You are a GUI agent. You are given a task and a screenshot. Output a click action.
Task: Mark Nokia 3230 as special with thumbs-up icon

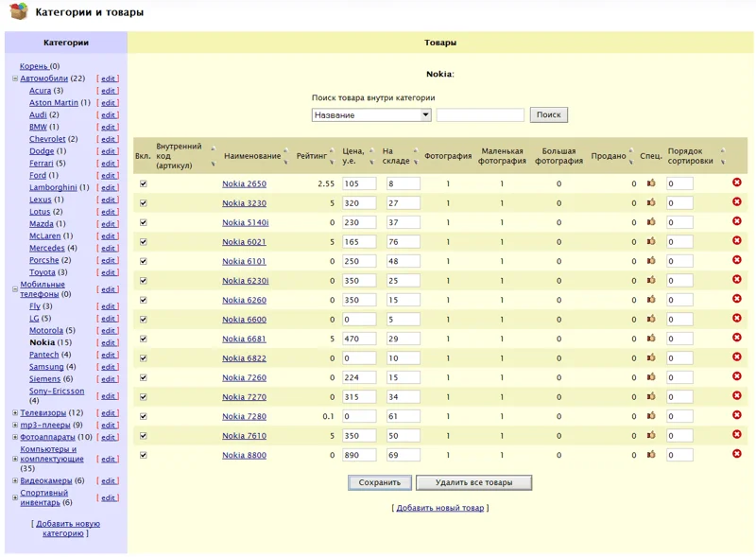pos(651,202)
